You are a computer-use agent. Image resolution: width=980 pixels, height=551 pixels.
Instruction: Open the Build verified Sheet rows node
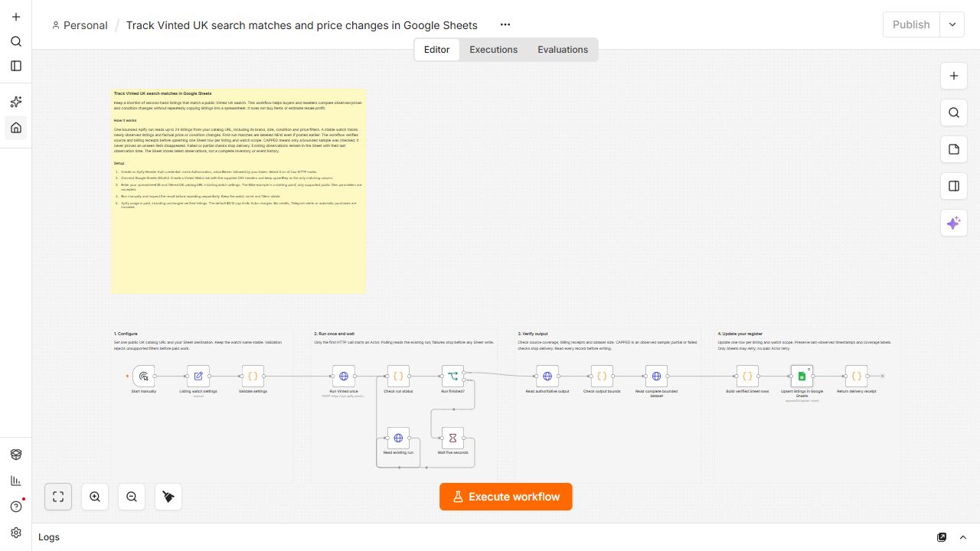tap(747, 376)
